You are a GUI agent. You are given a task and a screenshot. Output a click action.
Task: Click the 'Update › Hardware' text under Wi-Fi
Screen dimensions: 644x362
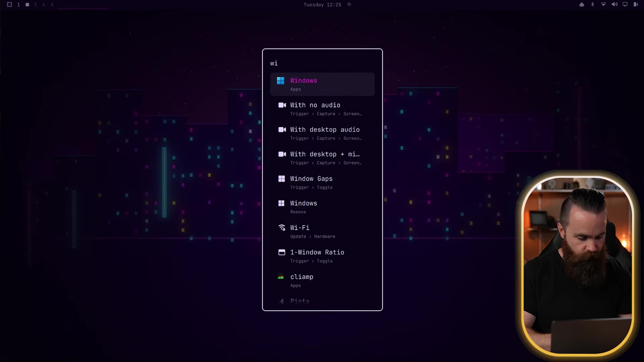click(x=313, y=236)
